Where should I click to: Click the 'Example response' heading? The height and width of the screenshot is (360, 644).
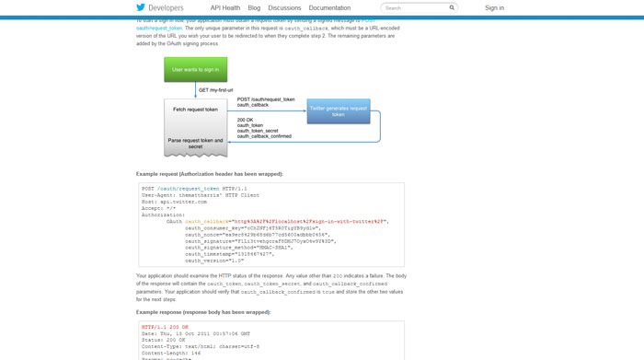coord(203,312)
